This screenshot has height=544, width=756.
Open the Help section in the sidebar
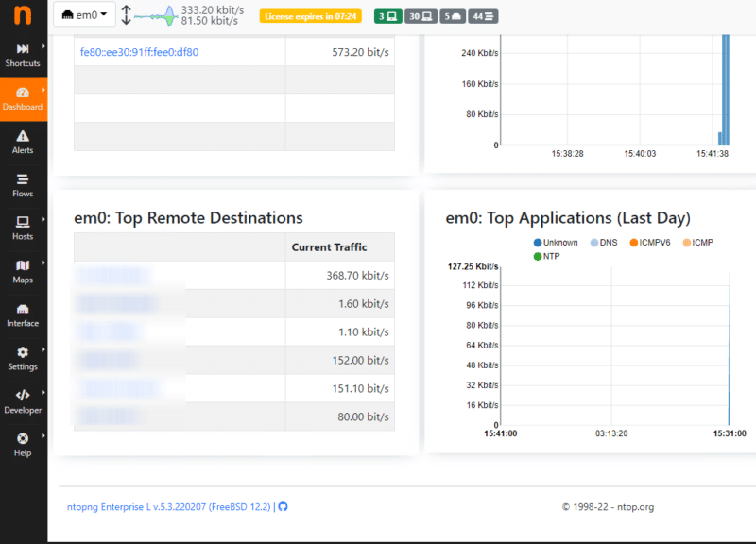coord(23,445)
